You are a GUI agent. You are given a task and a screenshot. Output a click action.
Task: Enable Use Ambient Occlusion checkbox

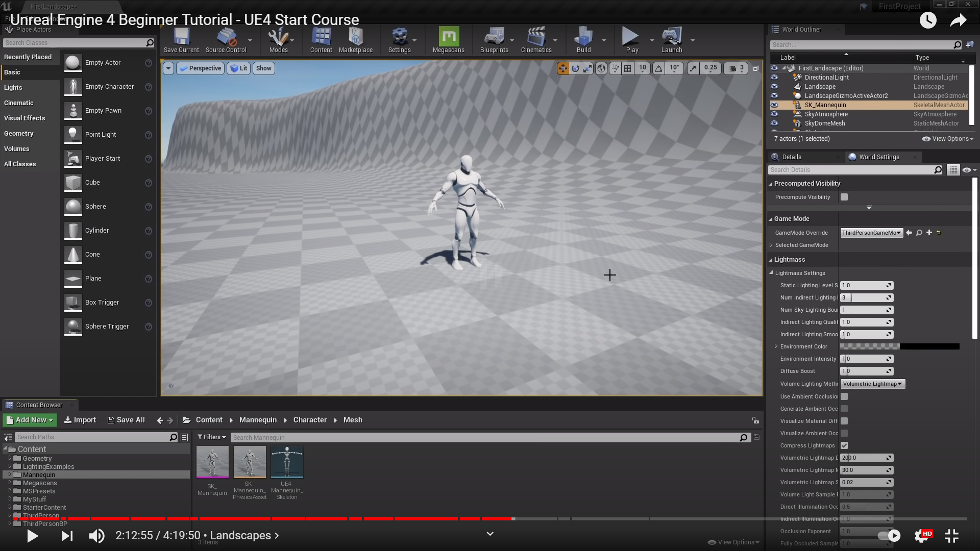click(844, 396)
